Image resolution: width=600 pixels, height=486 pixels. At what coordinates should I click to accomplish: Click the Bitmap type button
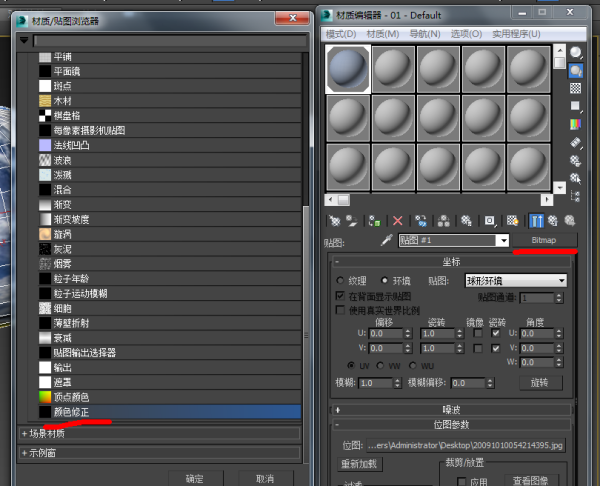[544, 240]
